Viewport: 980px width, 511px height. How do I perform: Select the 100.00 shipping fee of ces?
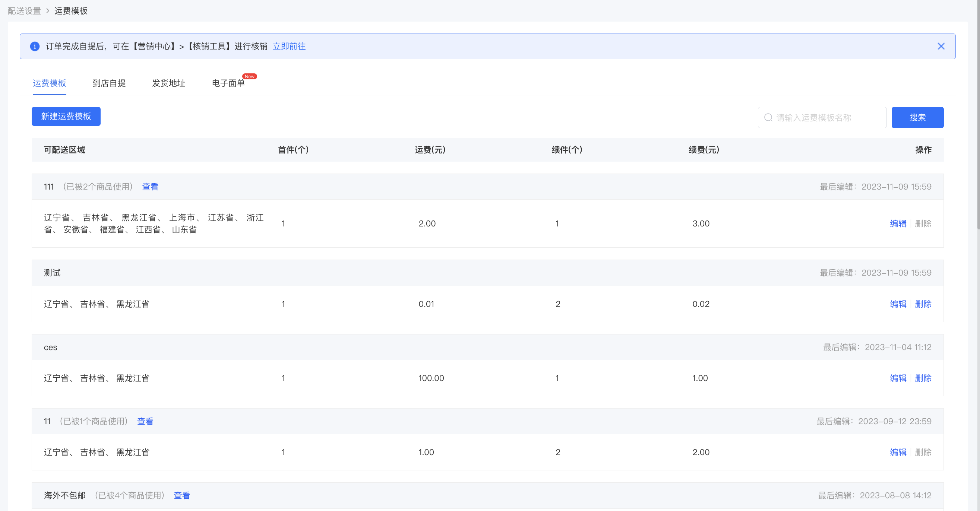pos(431,378)
